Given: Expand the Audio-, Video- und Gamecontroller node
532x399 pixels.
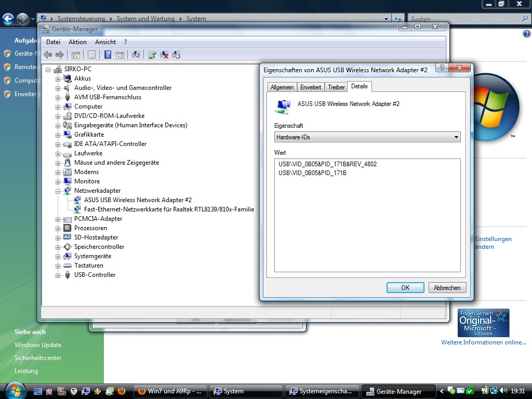Looking at the screenshot, I should 58,88.
